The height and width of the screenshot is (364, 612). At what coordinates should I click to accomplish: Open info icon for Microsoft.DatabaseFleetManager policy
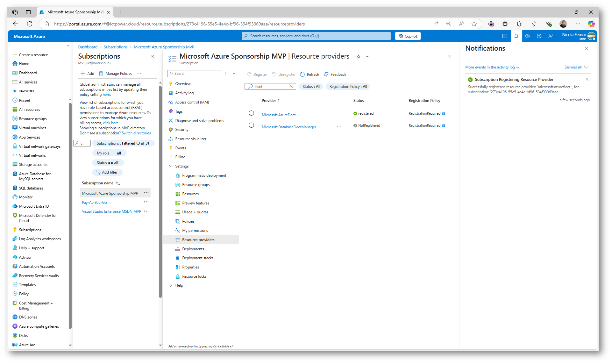tap(444, 125)
